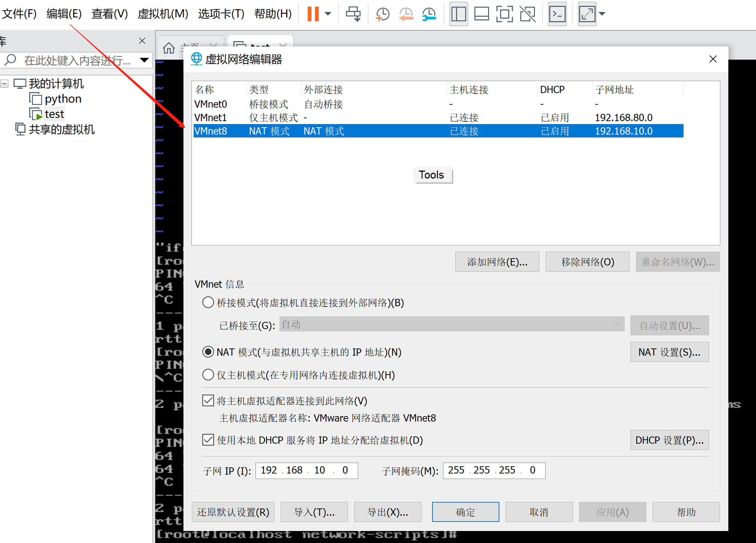The image size is (756, 543).
Task: Toggle 使用本地 DHCP 服务 checkbox
Action: pyautogui.click(x=208, y=440)
